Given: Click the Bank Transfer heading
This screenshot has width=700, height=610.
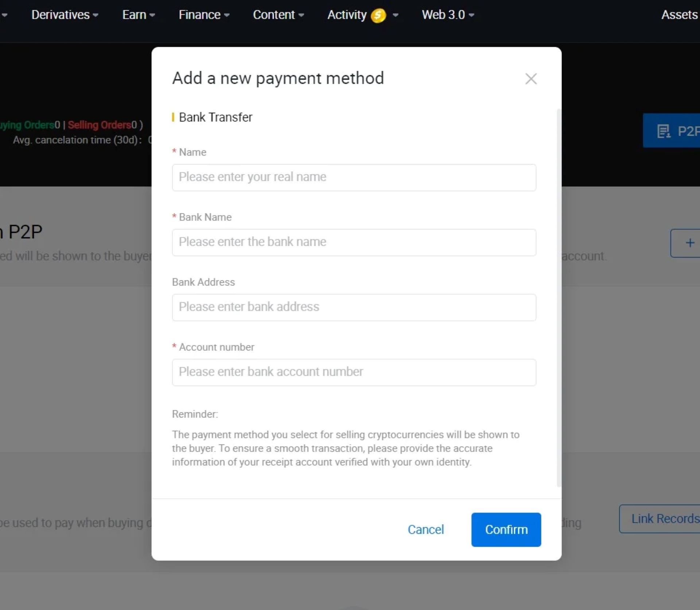Looking at the screenshot, I should click(x=215, y=117).
